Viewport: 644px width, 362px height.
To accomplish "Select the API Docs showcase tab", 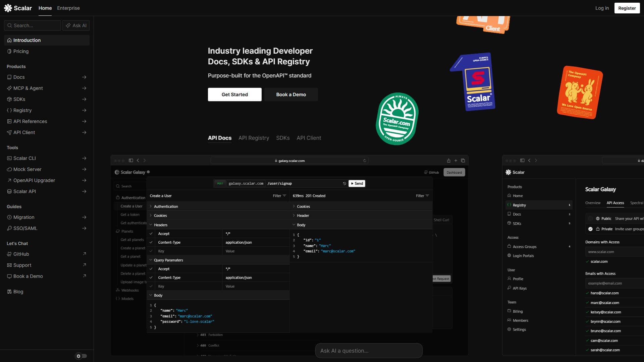I will 220,138.
